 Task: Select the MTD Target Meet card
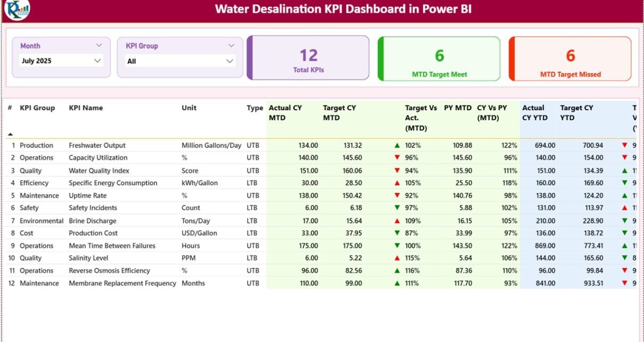(x=439, y=59)
